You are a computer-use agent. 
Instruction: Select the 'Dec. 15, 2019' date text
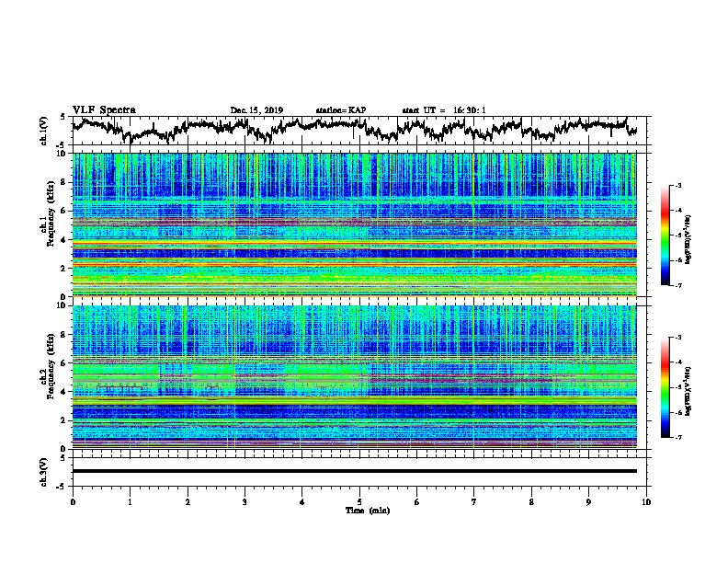pyautogui.click(x=256, y=110)
